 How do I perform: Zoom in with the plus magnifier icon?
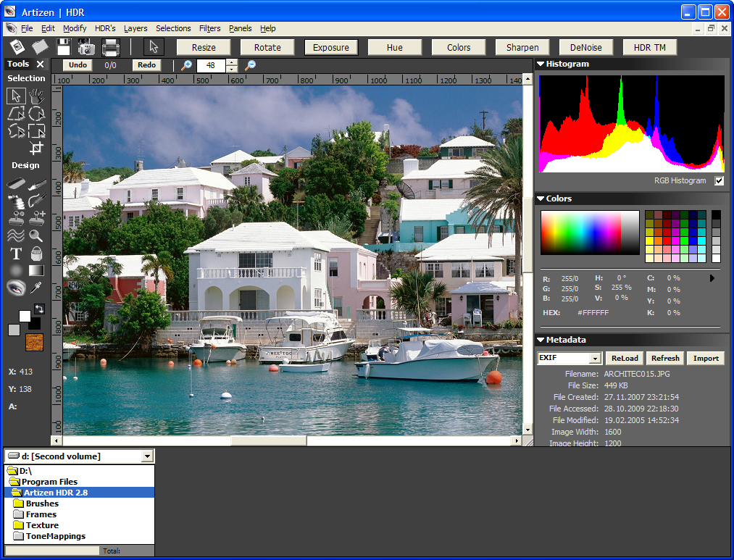[x=186, y=65]
